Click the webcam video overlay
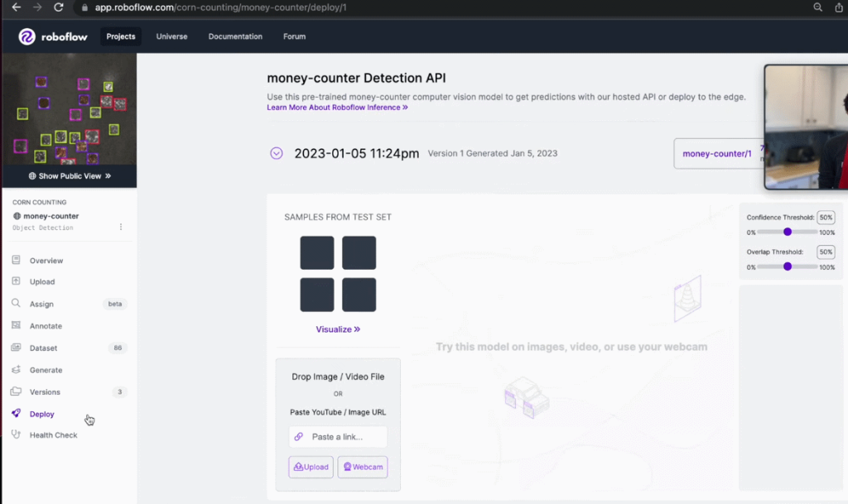Image resolution: width=848 pixels, height=504 pixels. pos(806,127)
